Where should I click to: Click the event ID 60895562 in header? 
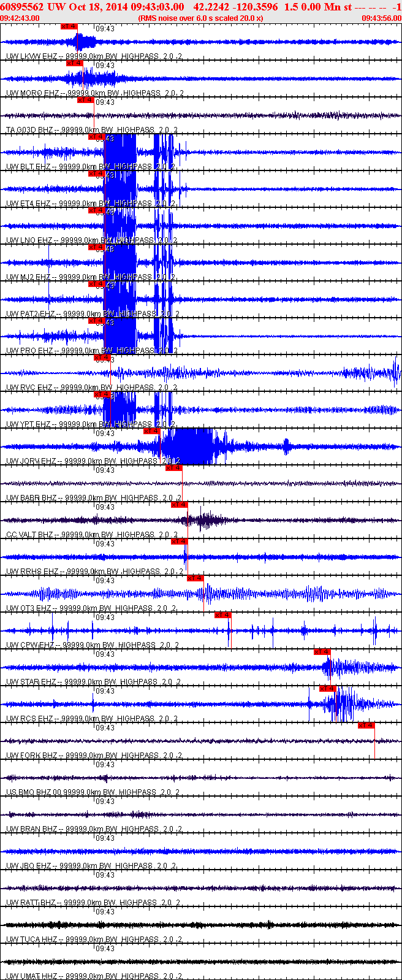[x=22, y=7]
